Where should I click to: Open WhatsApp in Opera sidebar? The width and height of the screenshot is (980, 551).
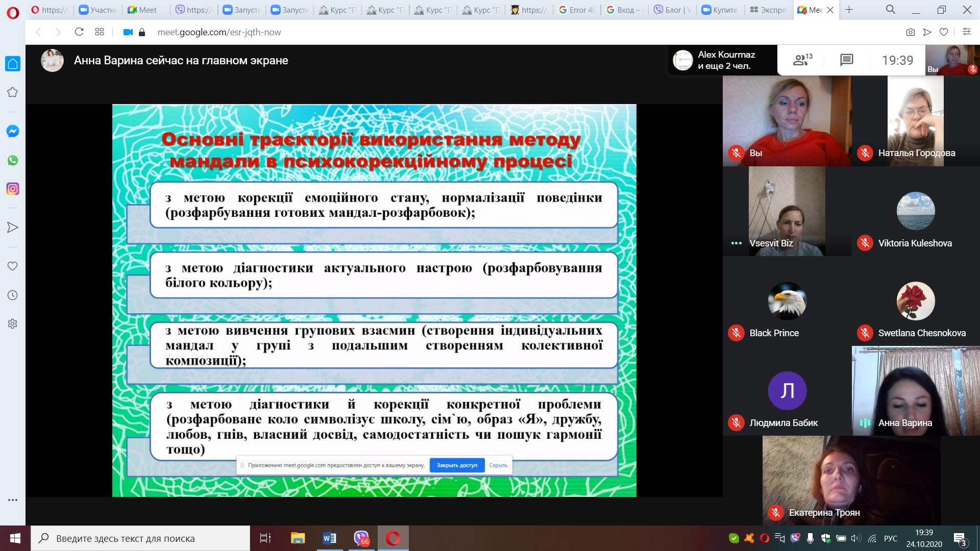click(x=13, y=160)
